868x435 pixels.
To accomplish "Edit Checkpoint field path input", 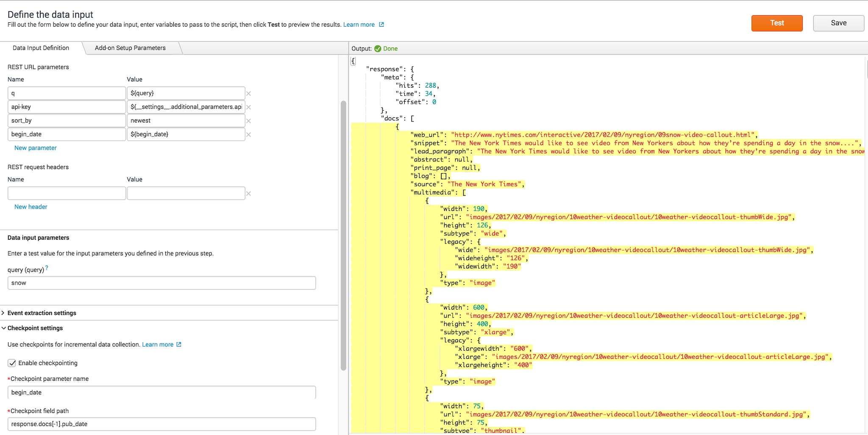I will 161,424.
